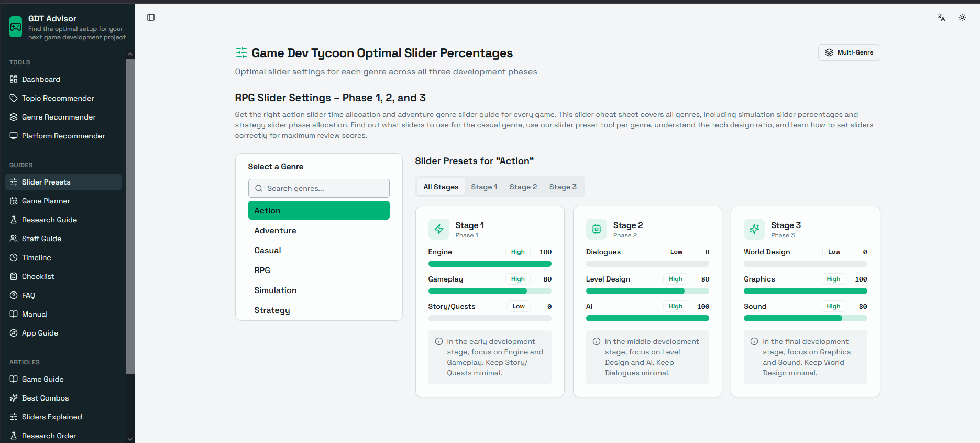This screenshot has height=443, width=980.
Task: Click the Story/Quests Low badge
Action: pyautogui.click(x=519, y=306)
